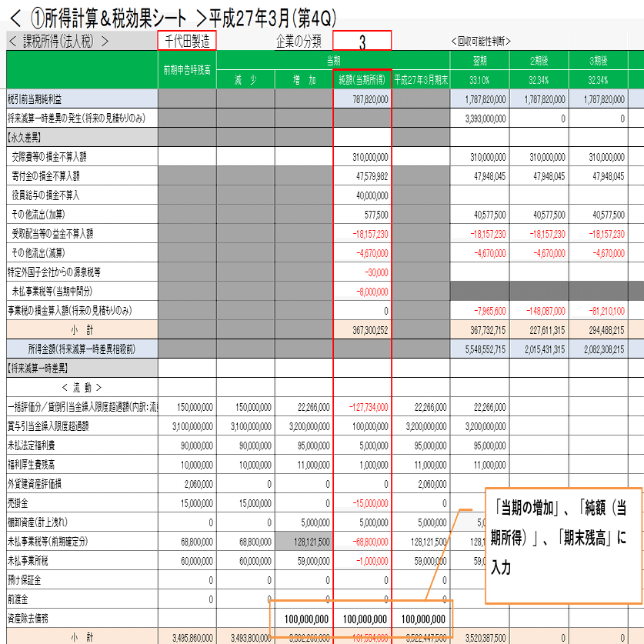Select the 貸倒引当金 net value -127,734,000
644x644 pixels.
(x=362, y=406)
